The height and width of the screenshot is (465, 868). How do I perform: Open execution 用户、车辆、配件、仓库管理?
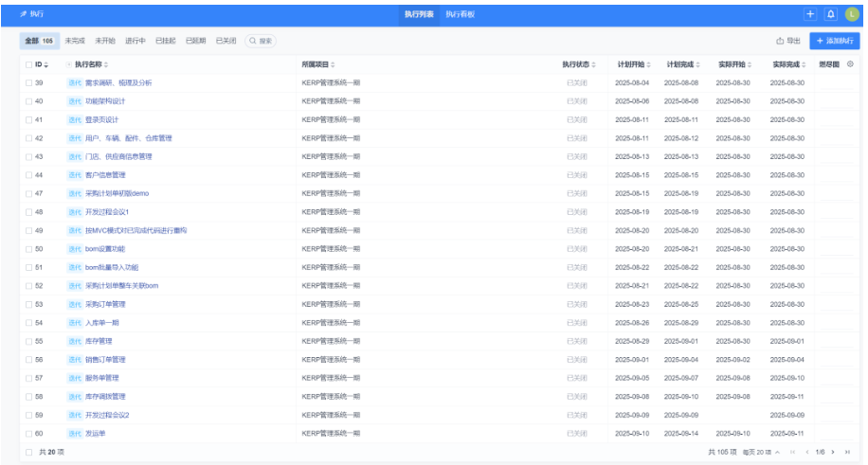click(x=129, y=138)
